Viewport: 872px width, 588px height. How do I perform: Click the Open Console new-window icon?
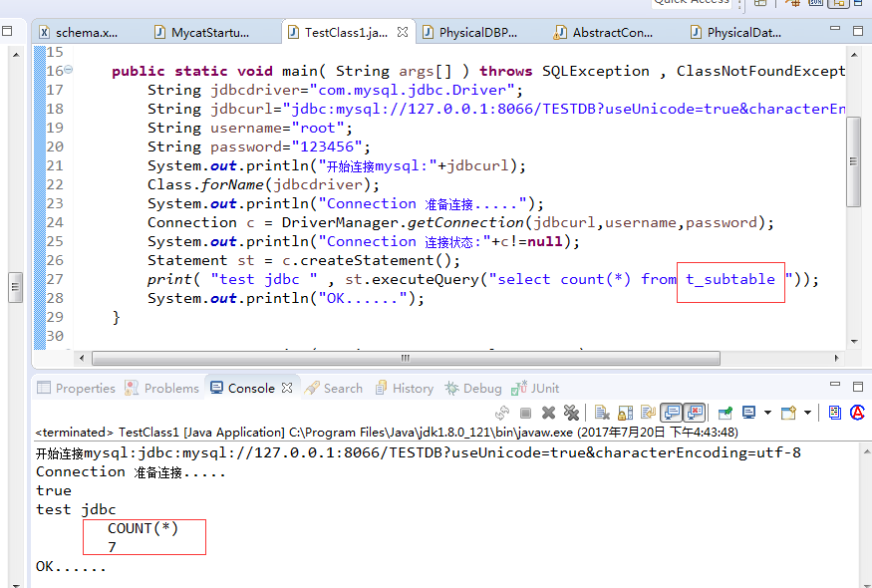[788, 413]
